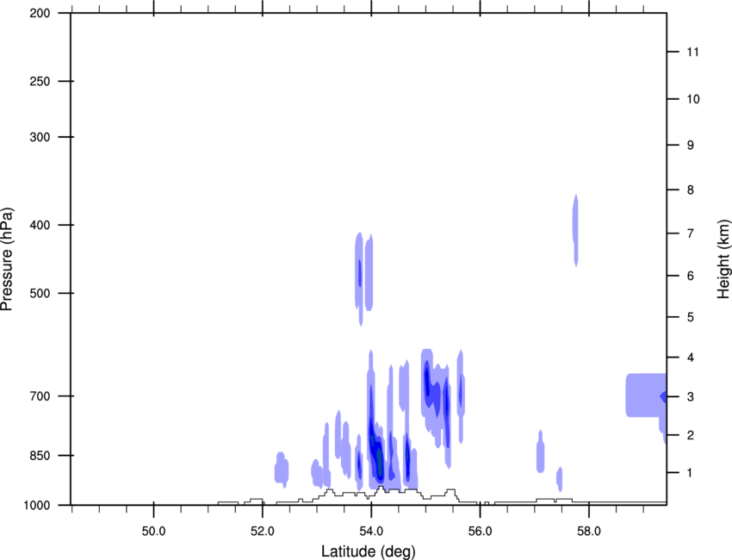Click the 'Pressure (hPa)' axis title
Viewport: 732px width, 560px height.
[7, 259]
